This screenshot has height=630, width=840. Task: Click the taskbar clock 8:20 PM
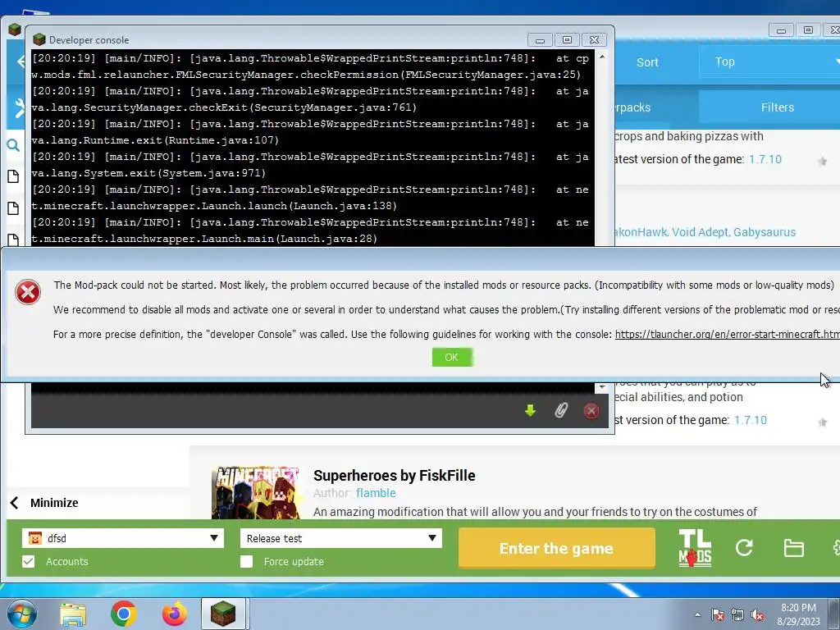[798, 608]
